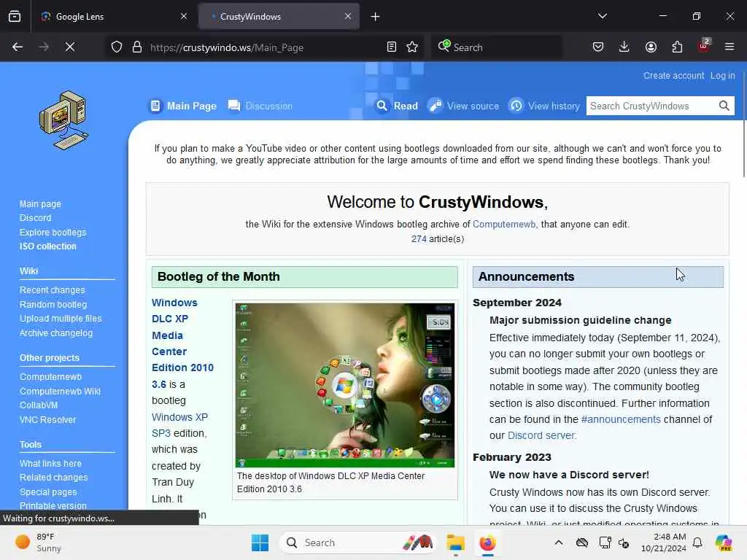747x560 pixels.
Task: Open a new browser tab
Action: pos(376,17)
